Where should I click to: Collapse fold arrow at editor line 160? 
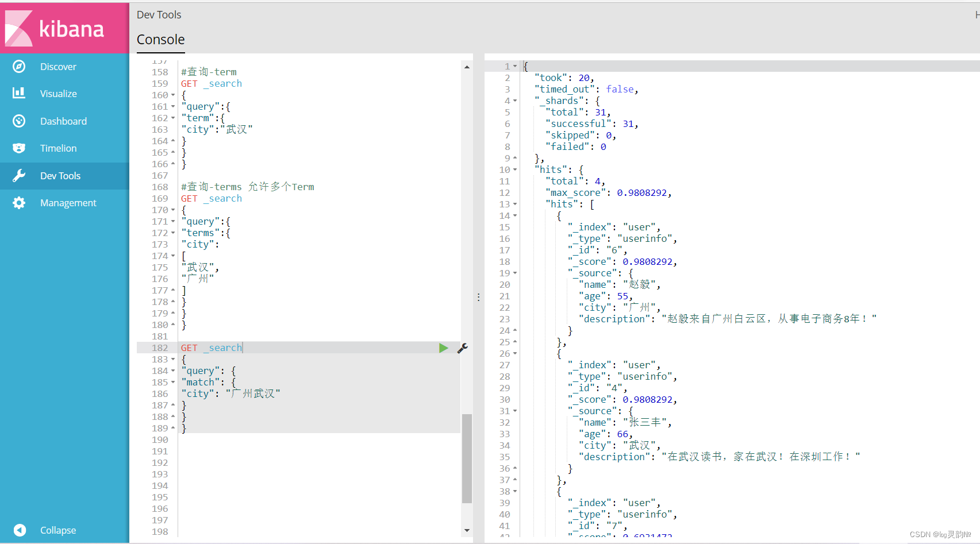click(173, 95)
